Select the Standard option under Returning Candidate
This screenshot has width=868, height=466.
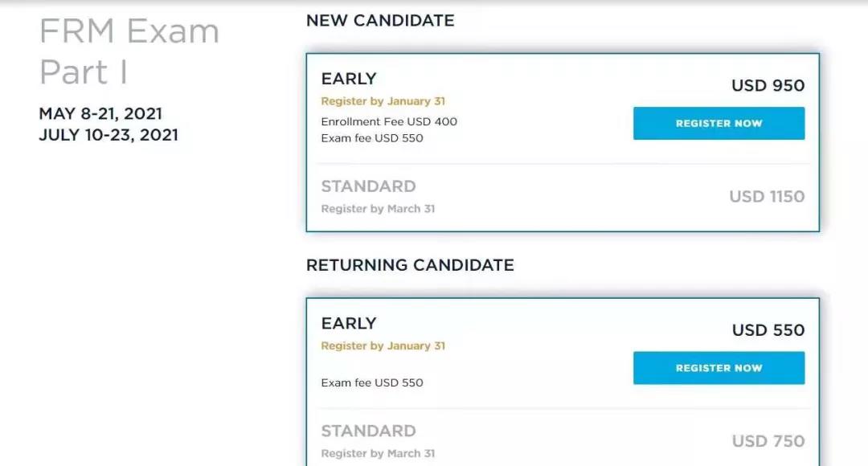click(368, 431)
